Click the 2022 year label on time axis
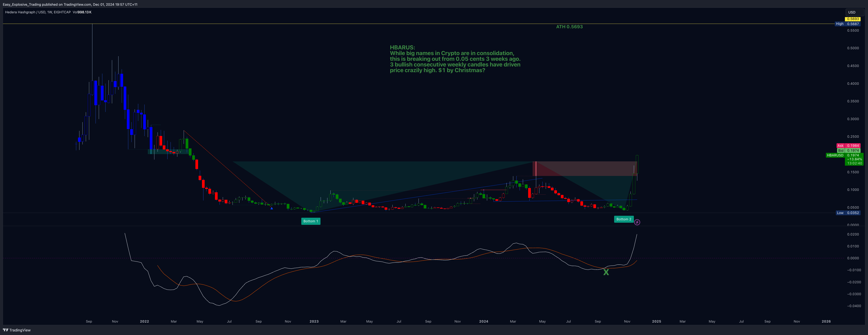This screenshot has height=335, width=868. point(144,321)
